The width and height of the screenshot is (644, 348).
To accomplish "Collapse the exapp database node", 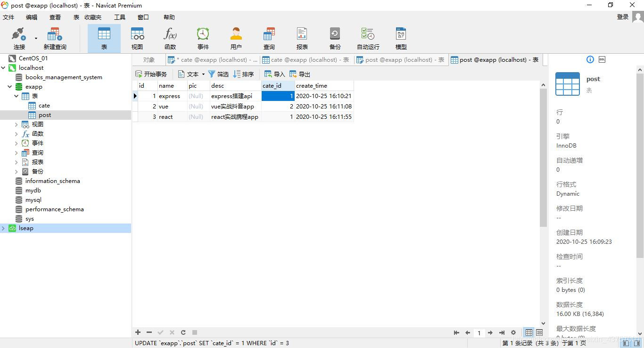I will [x=10, y=87].
